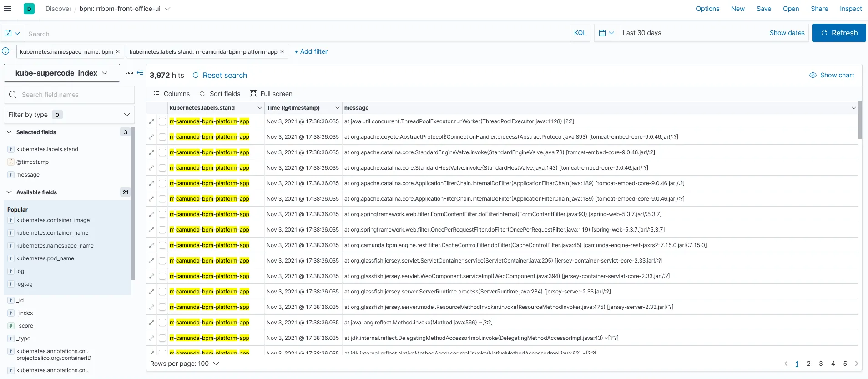Select the CacheControlFilter row checkbox

(162, 245)
